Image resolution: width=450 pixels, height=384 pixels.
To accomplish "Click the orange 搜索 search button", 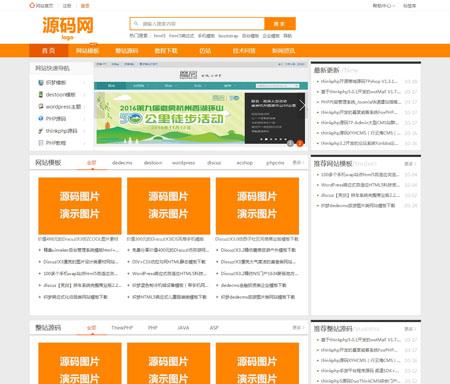I will [280, 24].
